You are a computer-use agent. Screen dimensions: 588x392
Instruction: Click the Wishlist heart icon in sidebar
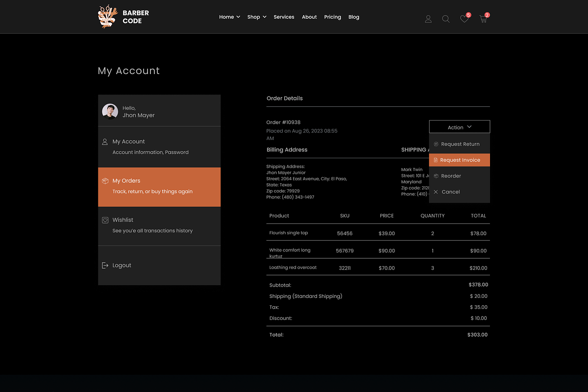point(105,220)
